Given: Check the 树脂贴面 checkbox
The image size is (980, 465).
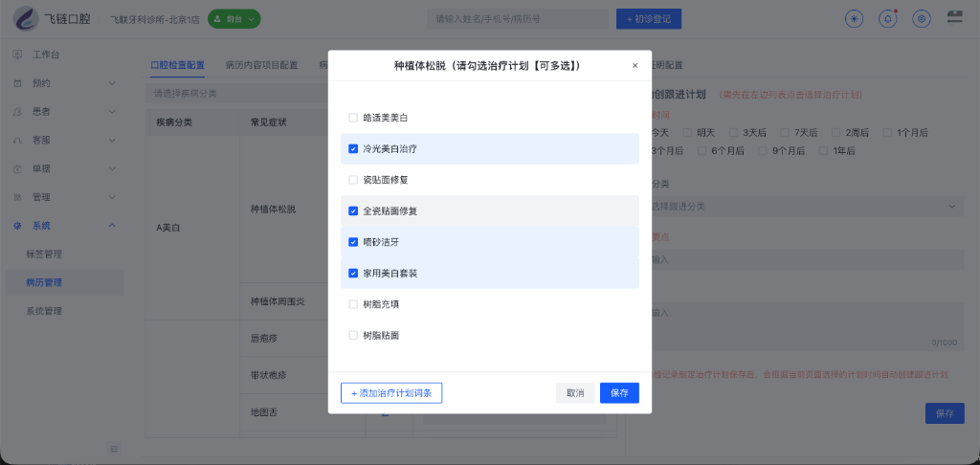Looking at the screenshot, I should click(353, 336).
